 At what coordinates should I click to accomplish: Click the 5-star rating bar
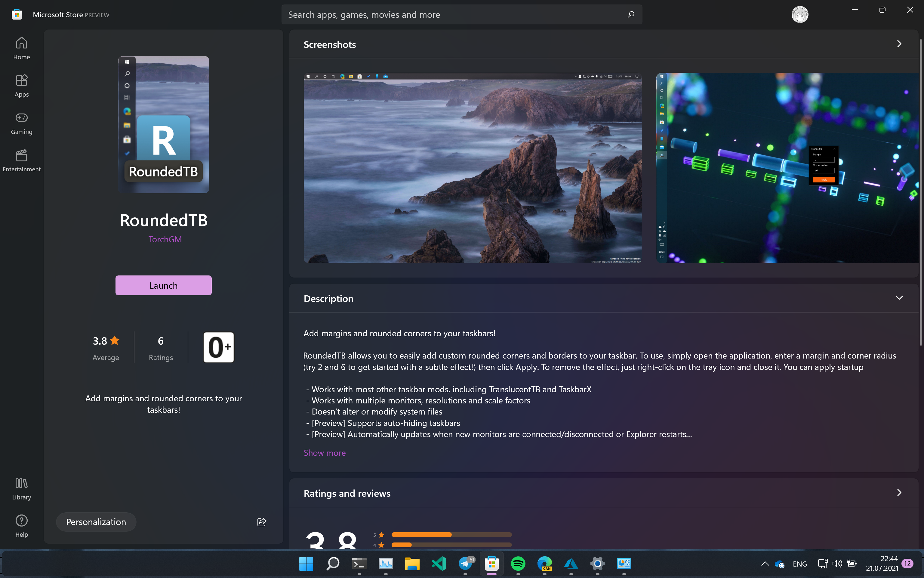coord(451,534)
